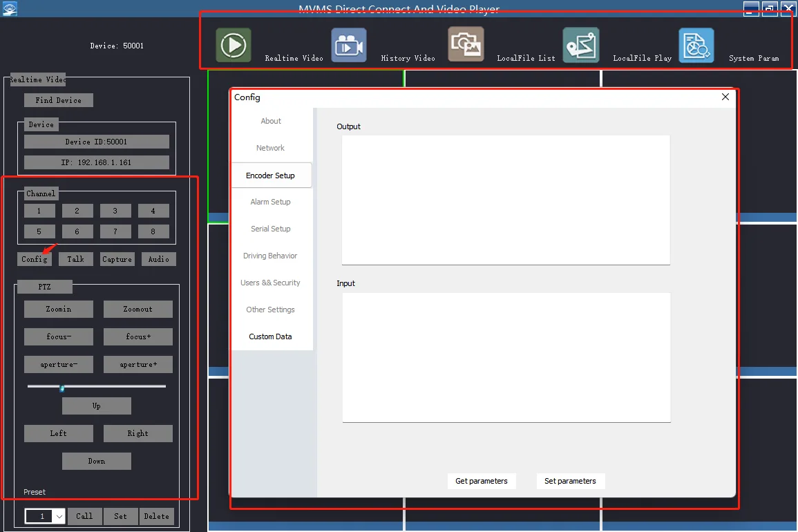The height and width of the screenshot is (532, 798).
Task: Move PTZ Left
Action: pos(59,433)
